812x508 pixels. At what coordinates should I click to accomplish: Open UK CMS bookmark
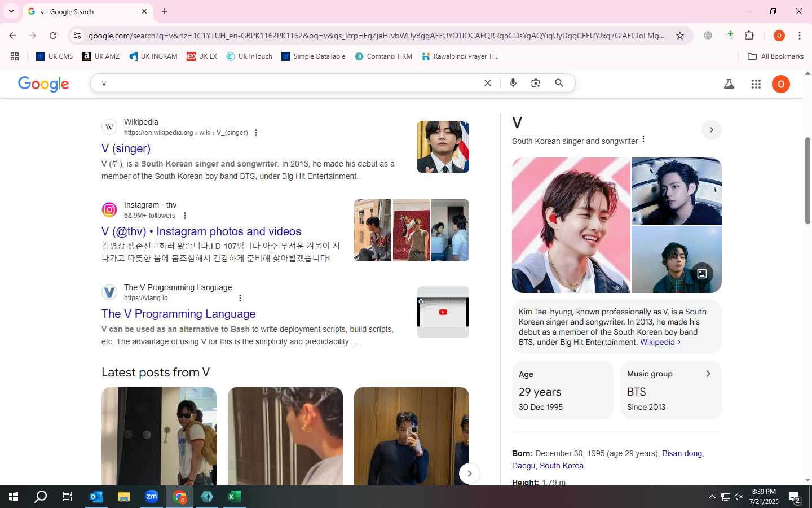tap(55, 56)
